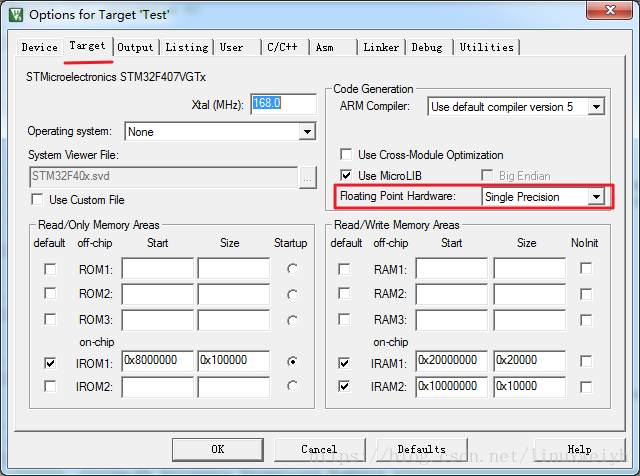The image size is (640, 476).
Task: Go to the Listing tab
Action: coord(187,47)
